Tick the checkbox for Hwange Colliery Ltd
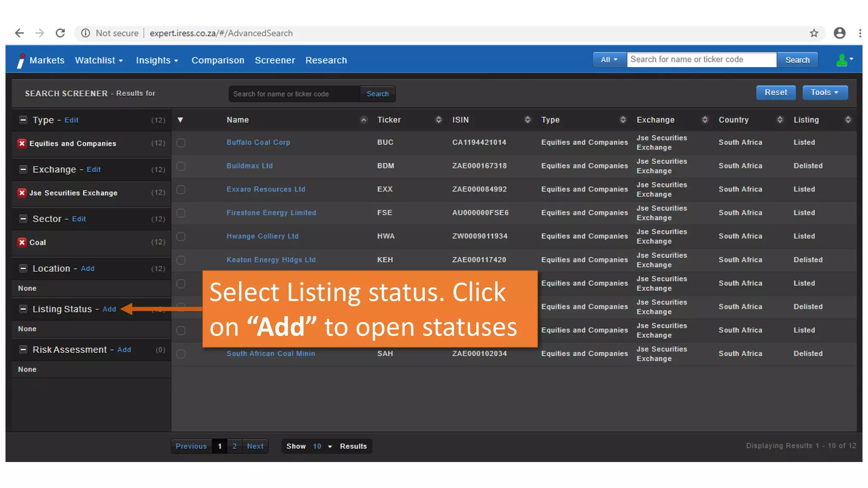Viewport: 868px width, 488px height. click(181, 236)
